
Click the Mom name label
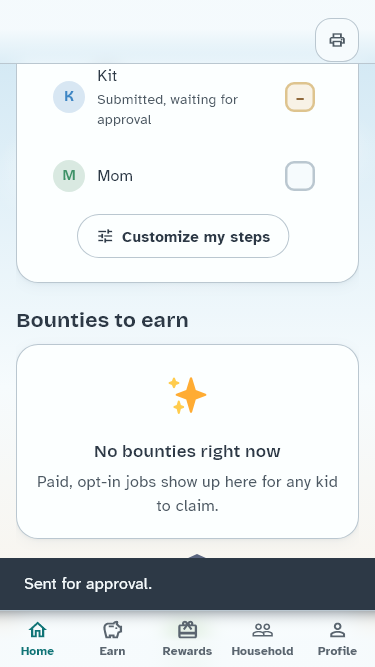point(115,176)
